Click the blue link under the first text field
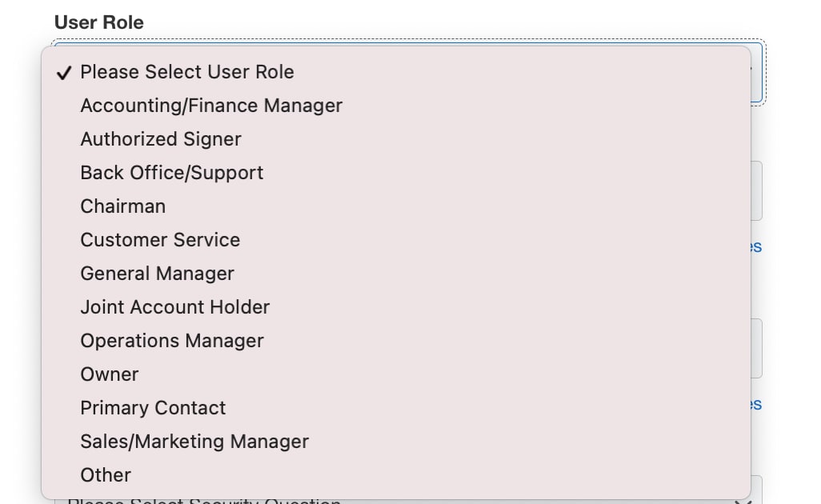 (756, 247)
